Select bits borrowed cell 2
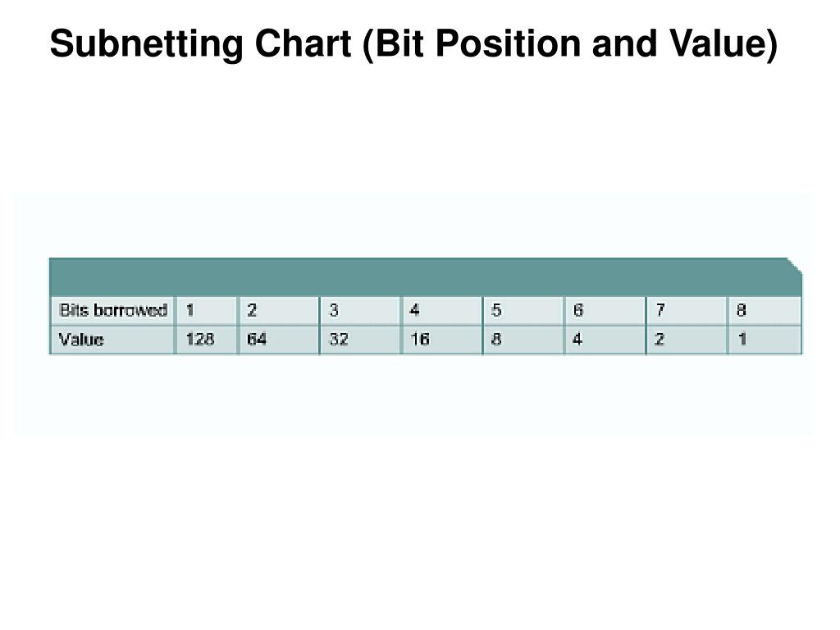The width and height of the screenshot is (840, 630). tap(279, 311)
